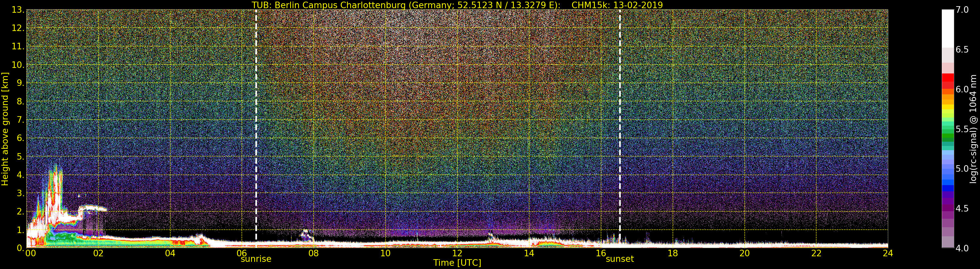Click the 'CHM15k: 13-02-2019' date text
The width and height of the screenshot is (980, 269).
(617, 5)
